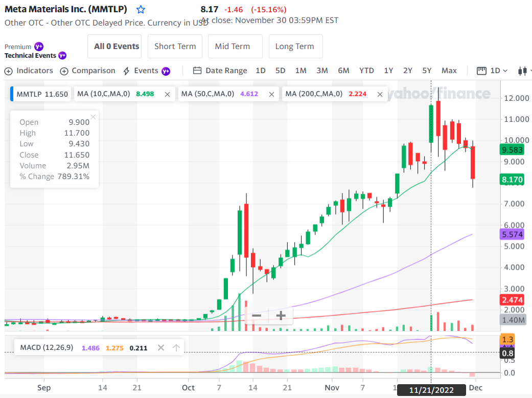The image size is (532, 398).
Task: Click the MA (50,C,MA,0) indicator label
Action: 207,94
